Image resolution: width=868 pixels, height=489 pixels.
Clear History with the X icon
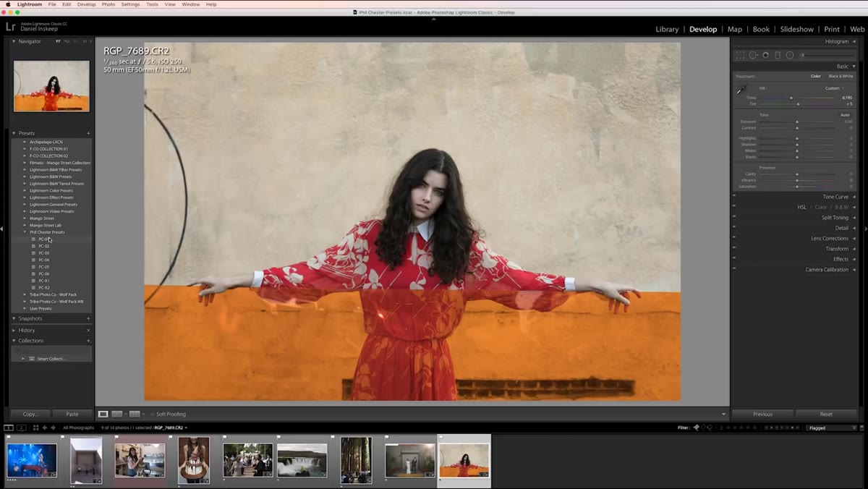coord(88,330)
